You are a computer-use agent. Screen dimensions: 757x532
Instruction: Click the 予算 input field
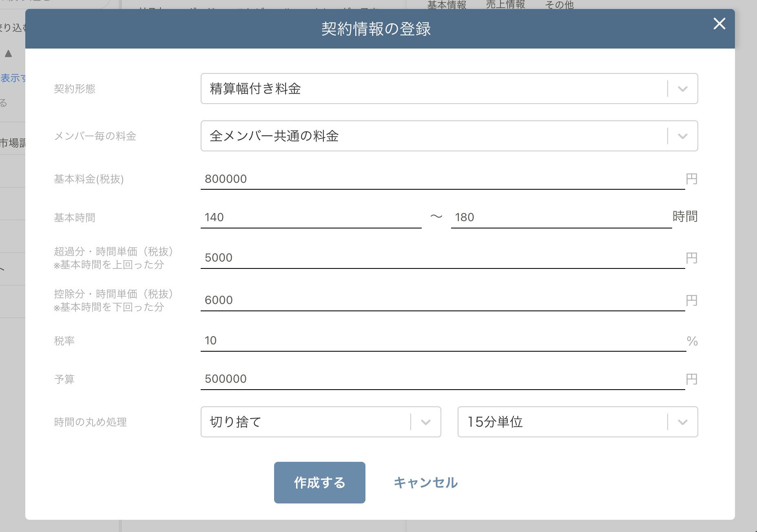click(x=443, y=379)
